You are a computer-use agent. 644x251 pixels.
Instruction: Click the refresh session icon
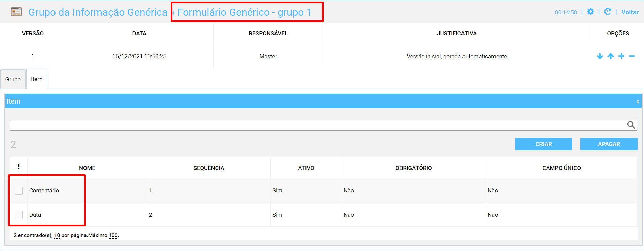608,12
